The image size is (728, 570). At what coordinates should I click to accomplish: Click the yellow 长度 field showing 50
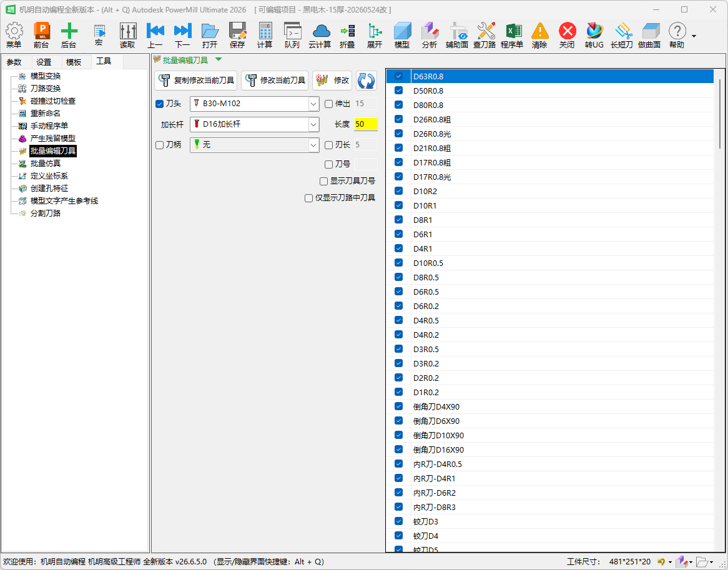(365, 124)
